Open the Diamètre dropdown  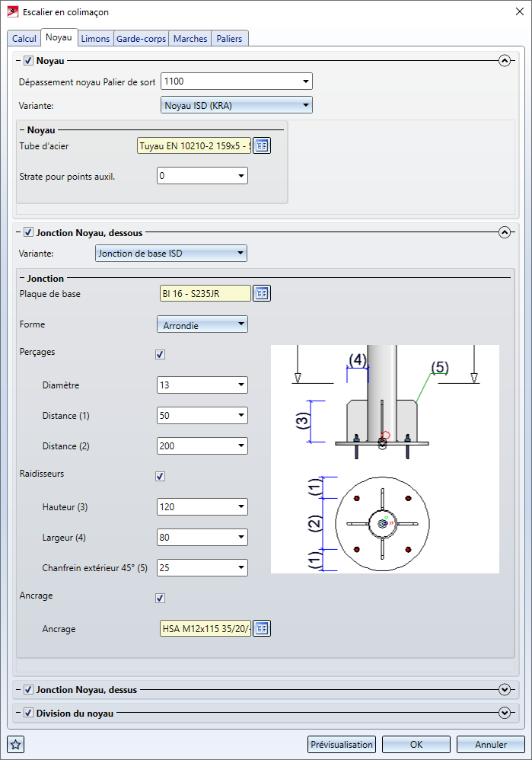point(202,385)
